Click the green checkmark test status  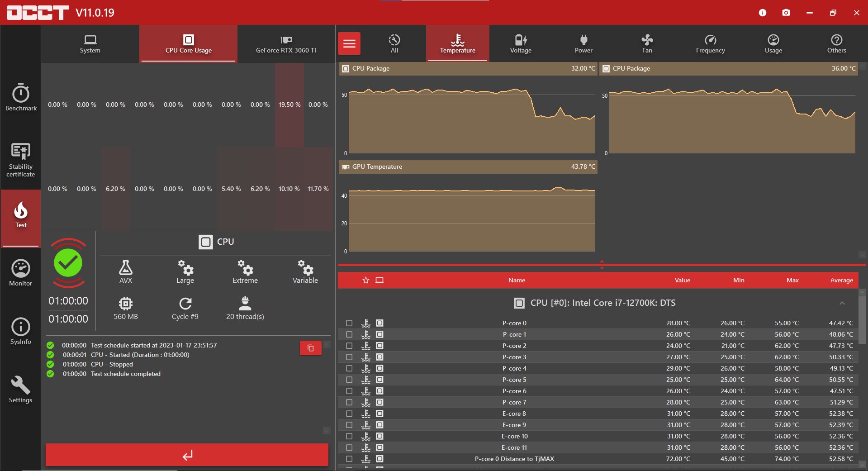pyautogui.click(x=68, y=263)
